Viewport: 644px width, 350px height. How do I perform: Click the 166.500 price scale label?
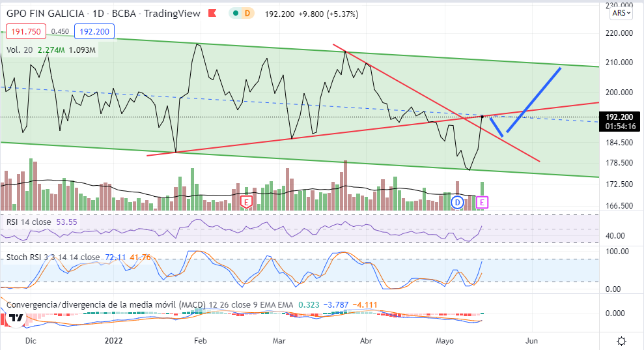tap(619, 206)
